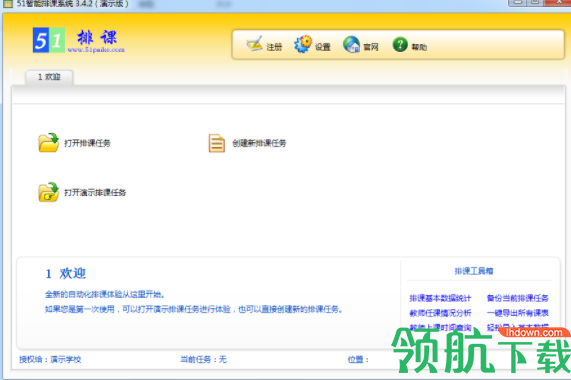Click the 注册 label in toolbar
The width and height of the screenshot is (571, 380).
point(274,47)
